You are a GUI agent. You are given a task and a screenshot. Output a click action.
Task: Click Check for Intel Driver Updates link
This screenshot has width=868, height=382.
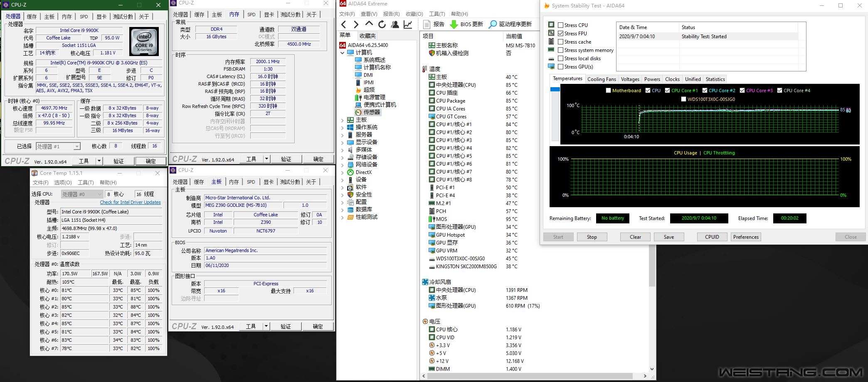click(x=130, y=202)
